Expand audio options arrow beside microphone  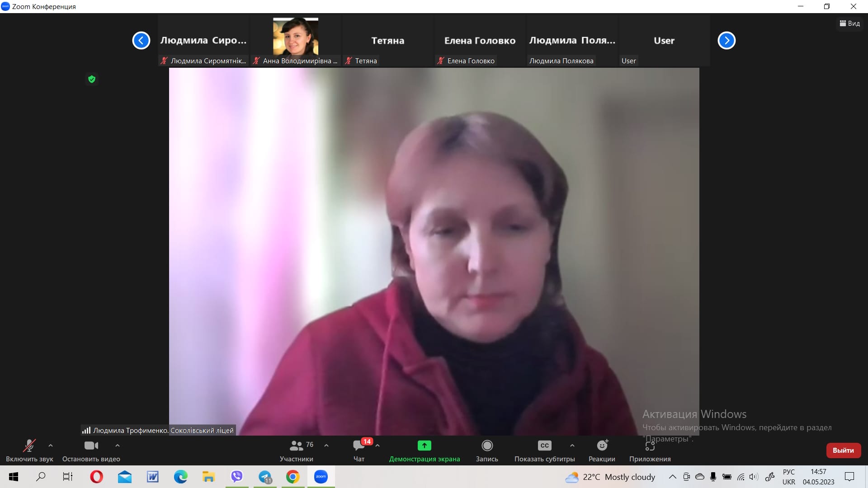click(x=51, y=446)
